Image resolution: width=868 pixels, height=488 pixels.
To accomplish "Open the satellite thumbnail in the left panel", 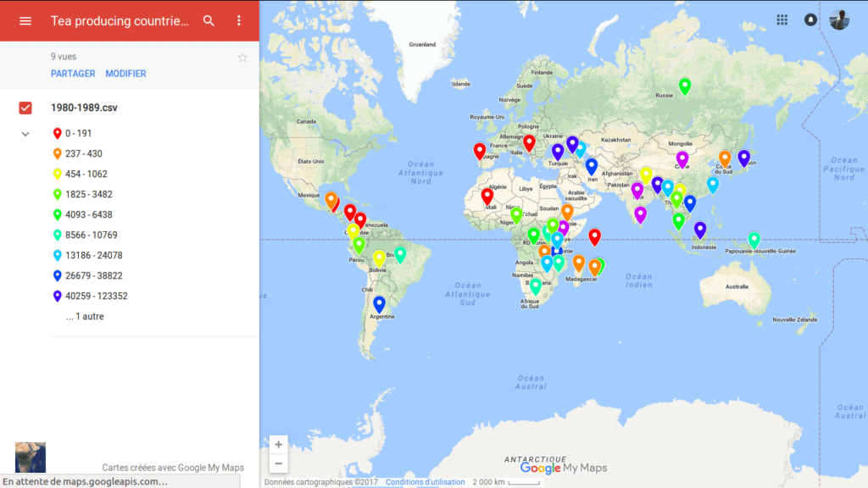I will click(31, 457).
